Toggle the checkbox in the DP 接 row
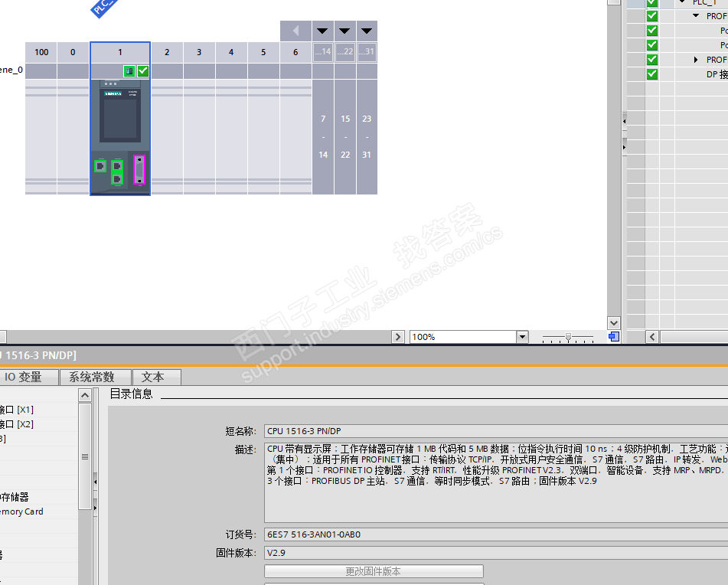The height and width of the screenshot is (585, 728). [652, 74]
